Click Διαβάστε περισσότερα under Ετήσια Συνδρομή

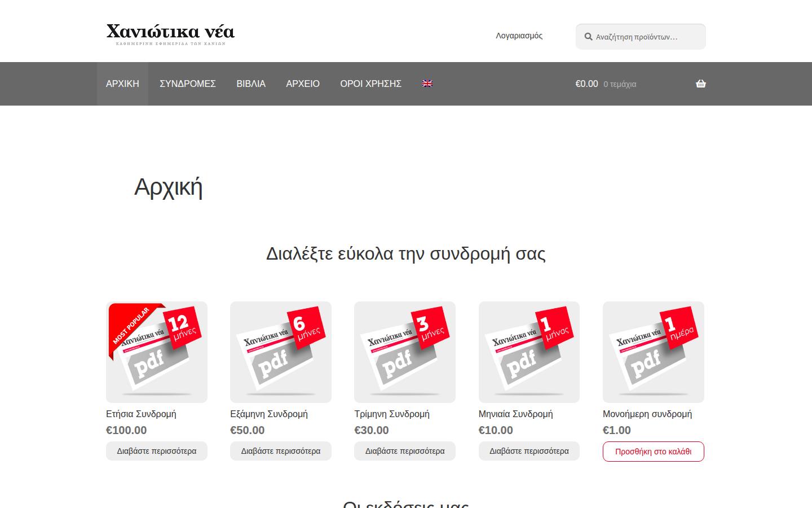click(157, 451)
